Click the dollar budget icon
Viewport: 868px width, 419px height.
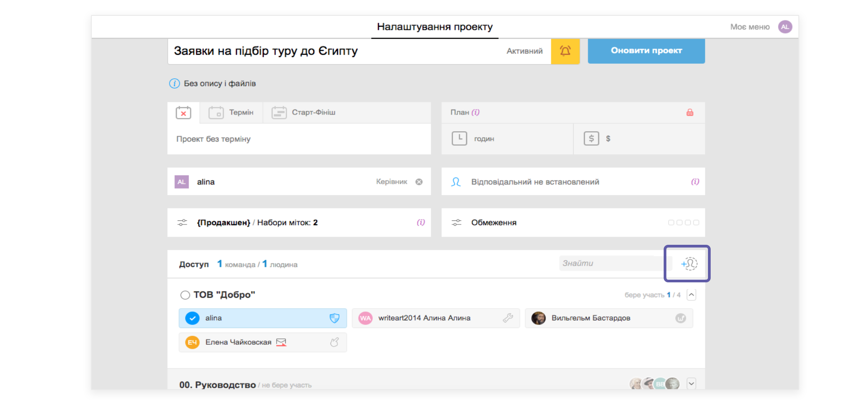592,138
